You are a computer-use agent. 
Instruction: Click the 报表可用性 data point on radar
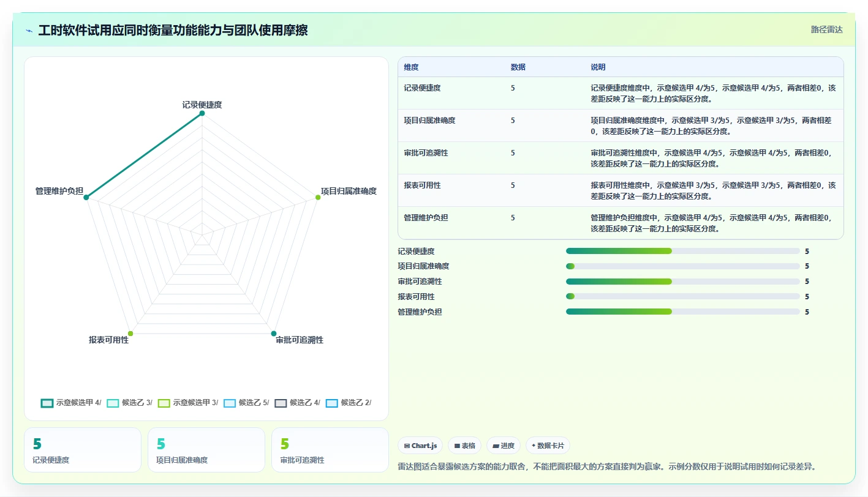130,334
